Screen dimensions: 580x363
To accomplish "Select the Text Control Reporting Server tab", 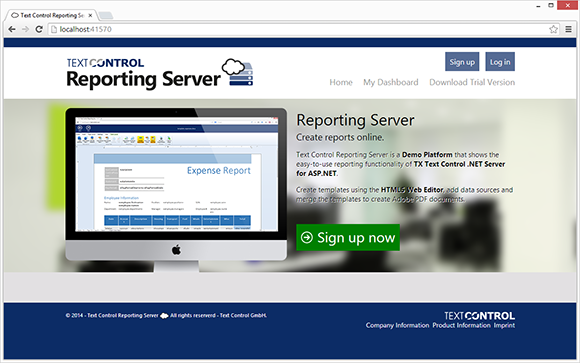I will point(51,16).
